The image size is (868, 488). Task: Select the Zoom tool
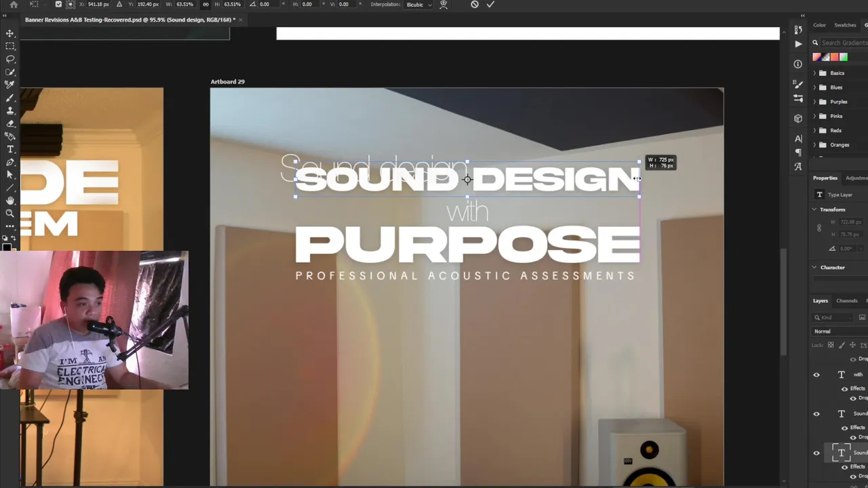(x=9, y=213)
